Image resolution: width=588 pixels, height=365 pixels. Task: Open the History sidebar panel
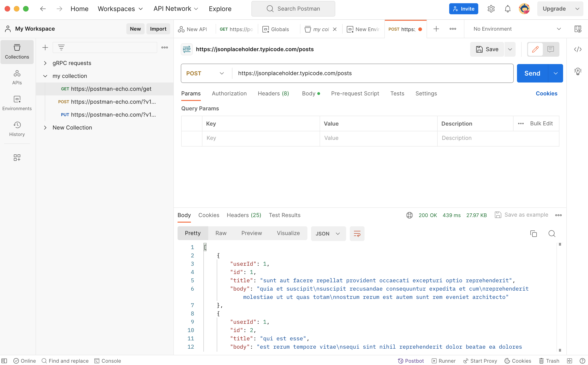(x=17, y=129)
